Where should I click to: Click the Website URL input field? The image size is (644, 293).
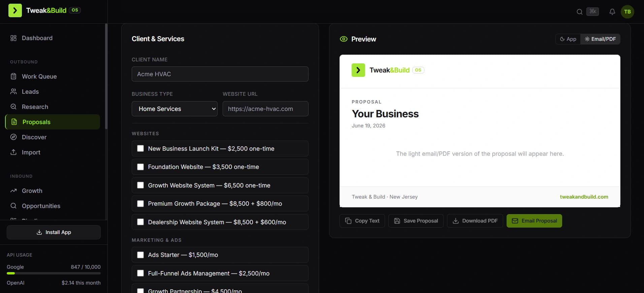click(265, 109)
